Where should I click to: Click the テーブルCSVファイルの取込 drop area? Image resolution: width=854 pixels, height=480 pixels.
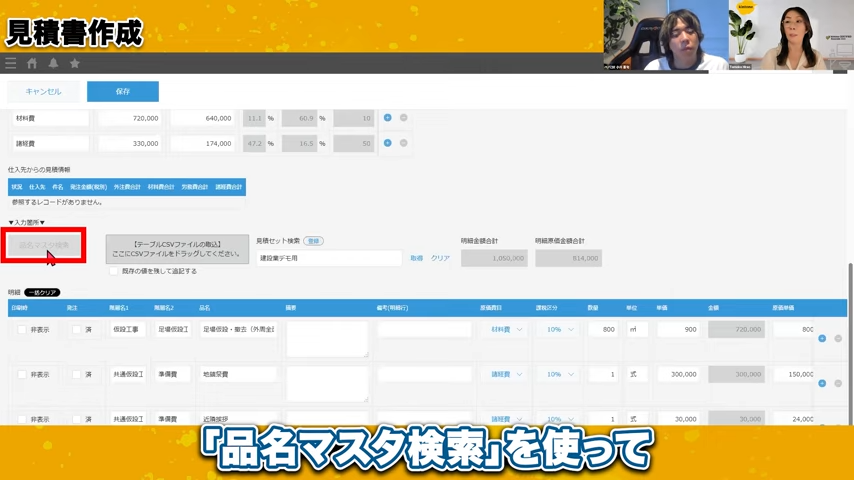coord(177,249)
